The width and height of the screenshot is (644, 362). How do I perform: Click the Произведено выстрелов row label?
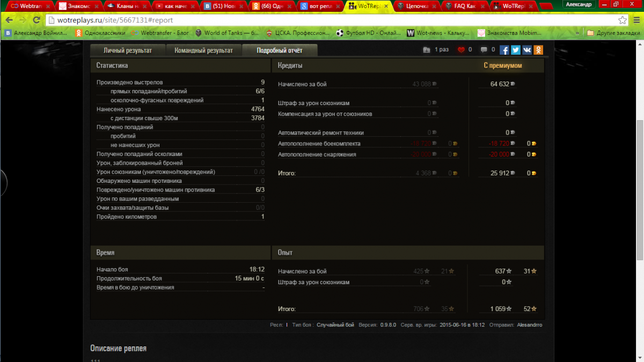(129, 83)
